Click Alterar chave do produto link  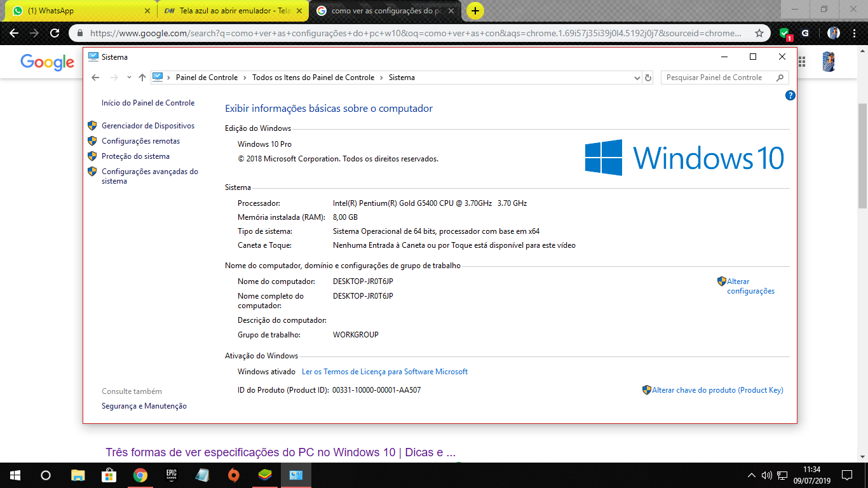717,390
